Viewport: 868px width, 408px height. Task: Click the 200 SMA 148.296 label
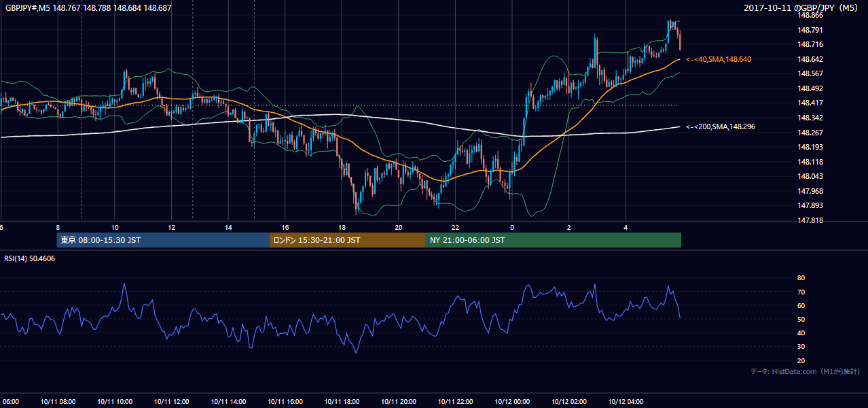click(x=721, y=126)
